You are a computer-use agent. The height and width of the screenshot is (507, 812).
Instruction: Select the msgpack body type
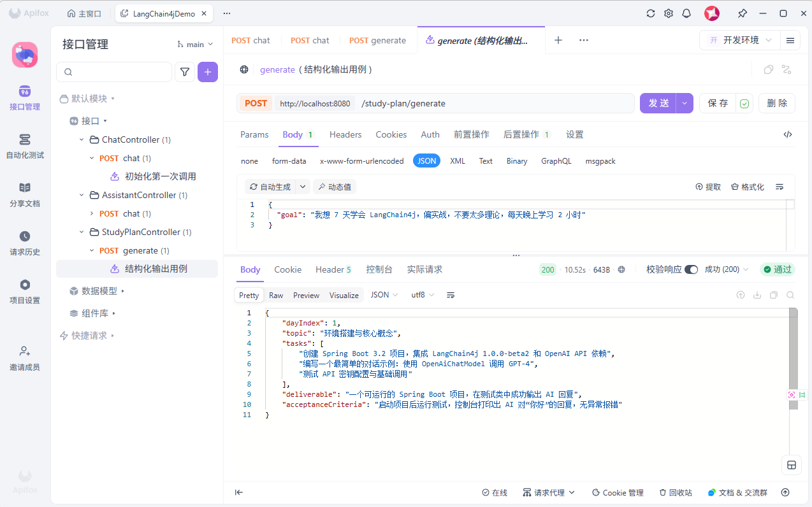click(x=600, y=161)
